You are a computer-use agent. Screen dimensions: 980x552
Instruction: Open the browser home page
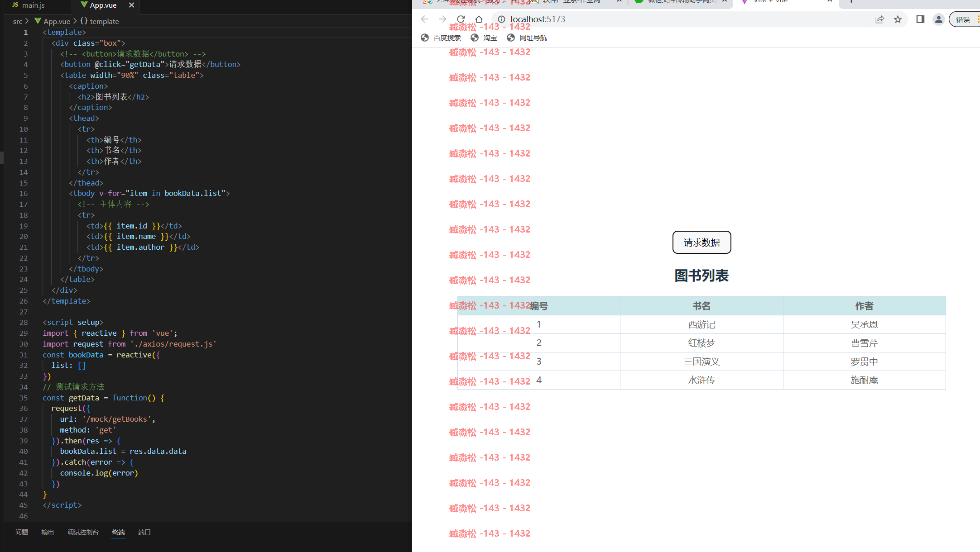pos(479,19)
